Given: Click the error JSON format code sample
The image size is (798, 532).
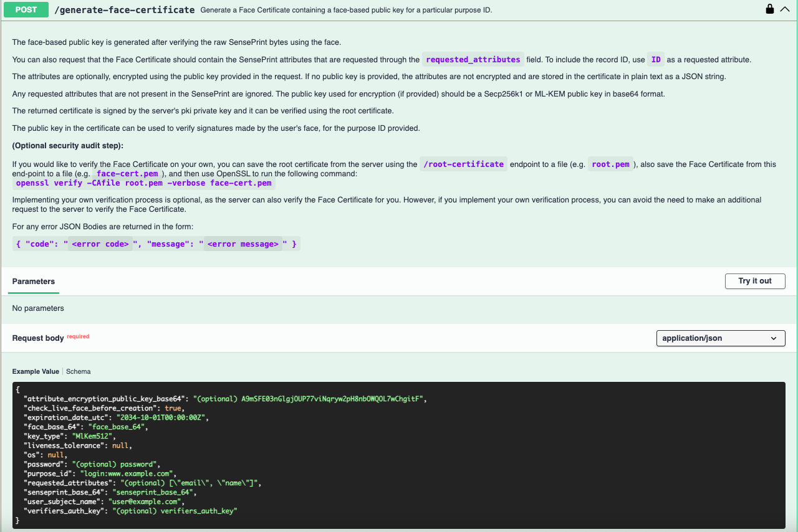Looking at the screenshot, I should coord(156,244).
